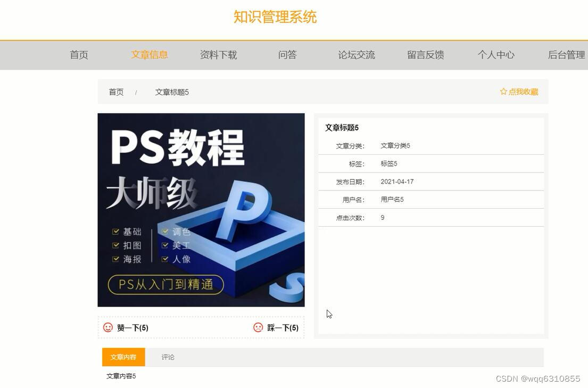This screenshot has width=588, height=388.
Task: Open the 首页 navigation menu item
Action: pos(79,55)
